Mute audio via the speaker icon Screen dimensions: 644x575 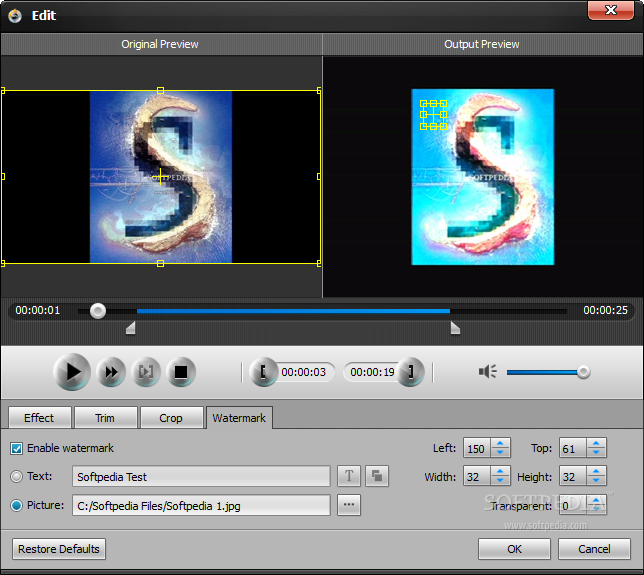[x=488, y=372]
